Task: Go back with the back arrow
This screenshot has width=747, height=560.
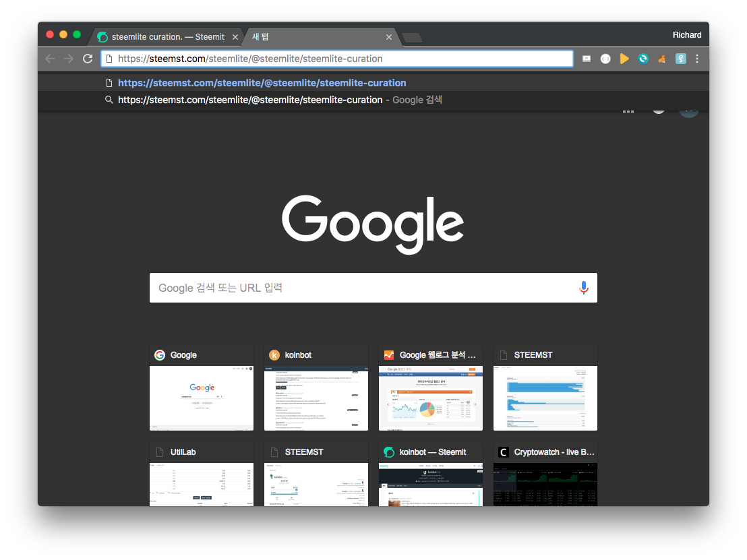Action: click(x=49, y=59)
